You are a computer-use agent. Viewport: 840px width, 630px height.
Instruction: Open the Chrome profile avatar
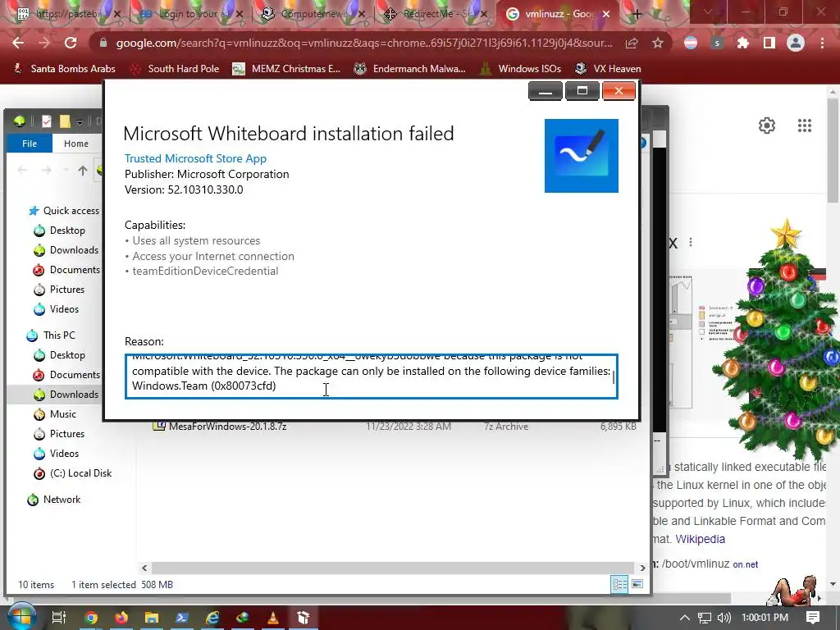[x=796, y=43]
